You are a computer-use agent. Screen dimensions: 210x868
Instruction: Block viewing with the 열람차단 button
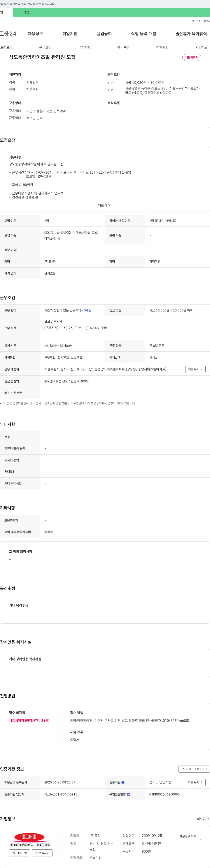(42, 853)
